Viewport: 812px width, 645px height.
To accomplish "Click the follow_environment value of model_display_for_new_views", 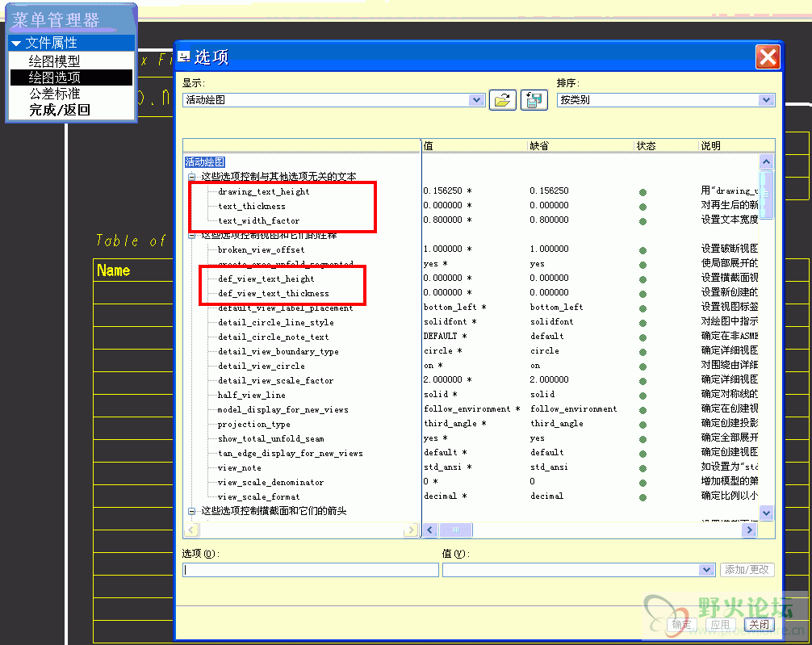I will 471,408.
